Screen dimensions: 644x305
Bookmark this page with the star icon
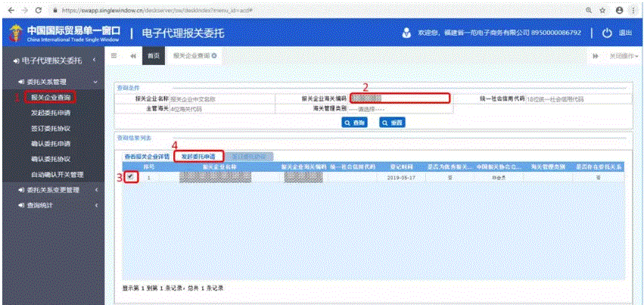pyautogui.click(x=605, y=9)
